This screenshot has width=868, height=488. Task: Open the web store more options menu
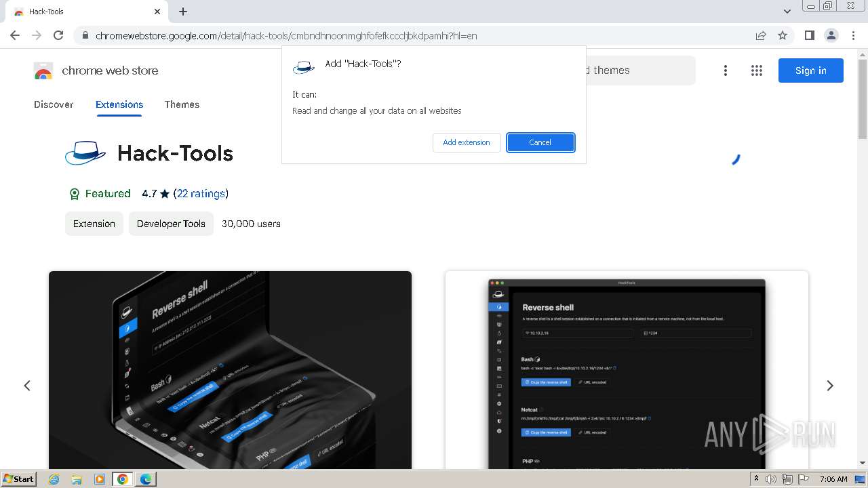[726, 70]
